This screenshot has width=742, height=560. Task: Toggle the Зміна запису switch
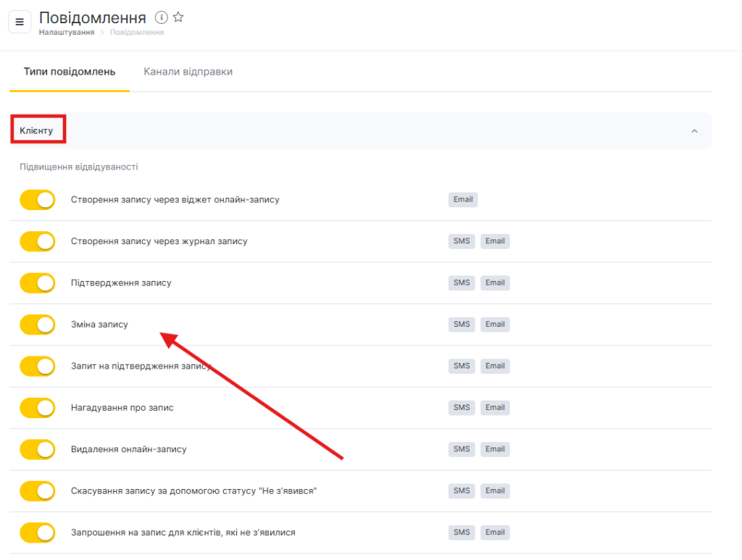point(38,325)
